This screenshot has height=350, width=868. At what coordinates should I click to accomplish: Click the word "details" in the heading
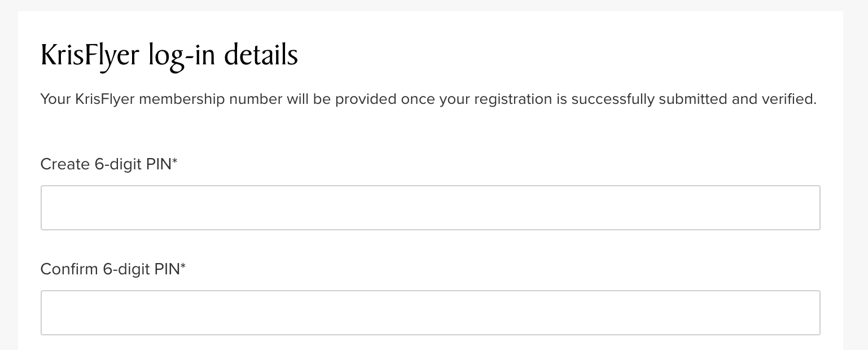(x=261, y=56)
